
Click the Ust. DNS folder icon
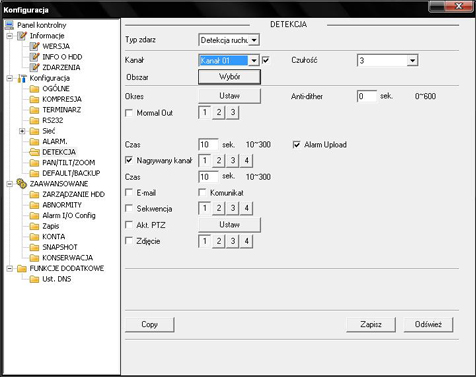[34, 279]
